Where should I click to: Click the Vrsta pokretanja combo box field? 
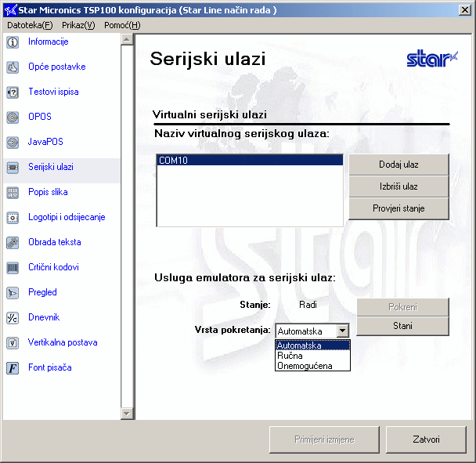(x=312, y=331)
